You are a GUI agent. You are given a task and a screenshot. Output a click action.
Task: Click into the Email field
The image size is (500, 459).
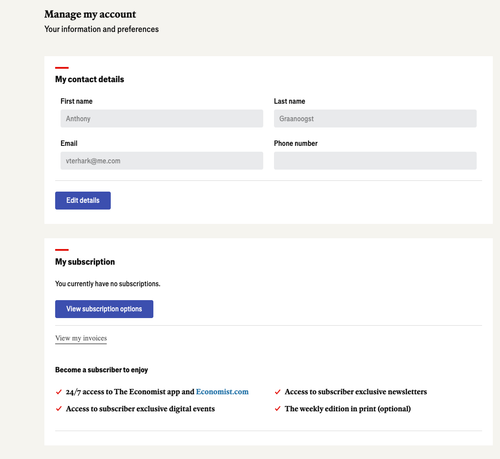coord(162,161)
